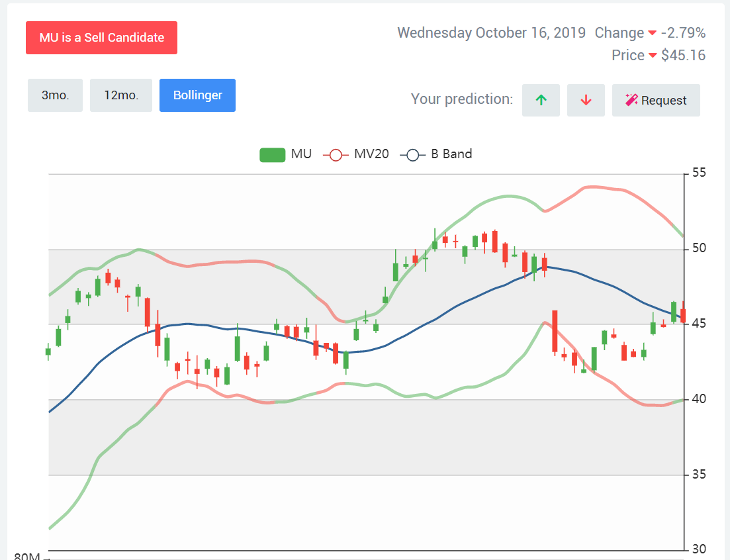Image resolution: width=730 pixels, height=560 pixels.
Task: Click the magic wand icon beside Request
Action: pos(631,101)
